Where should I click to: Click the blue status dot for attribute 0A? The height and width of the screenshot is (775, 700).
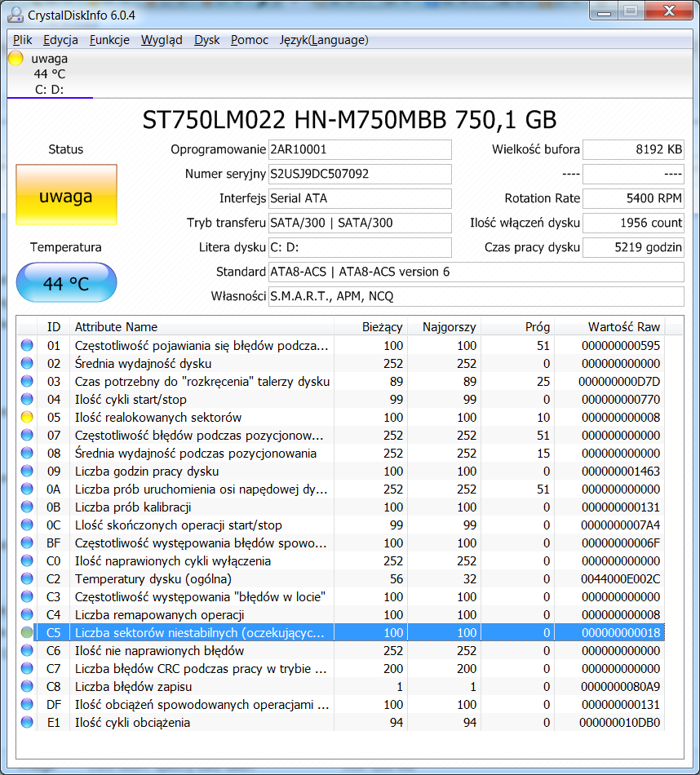point(27,489)
